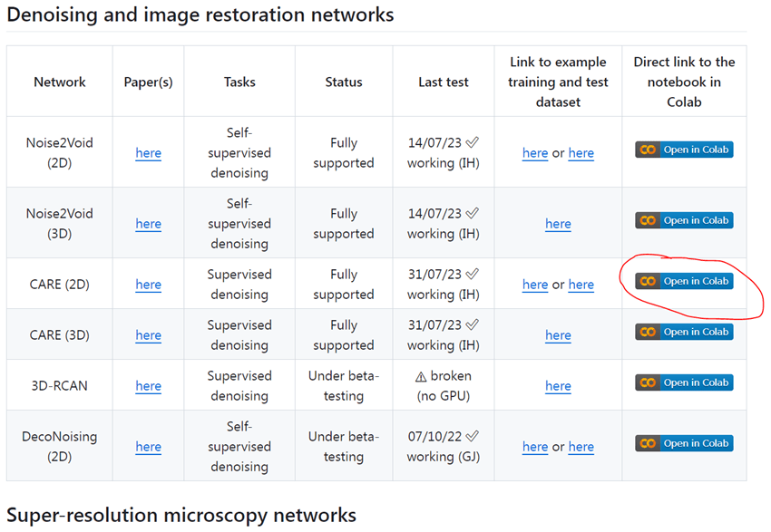Open second DecoNoising (2D) dataset link
This screenshot has width=771, height=532.
tap(581, 447)
